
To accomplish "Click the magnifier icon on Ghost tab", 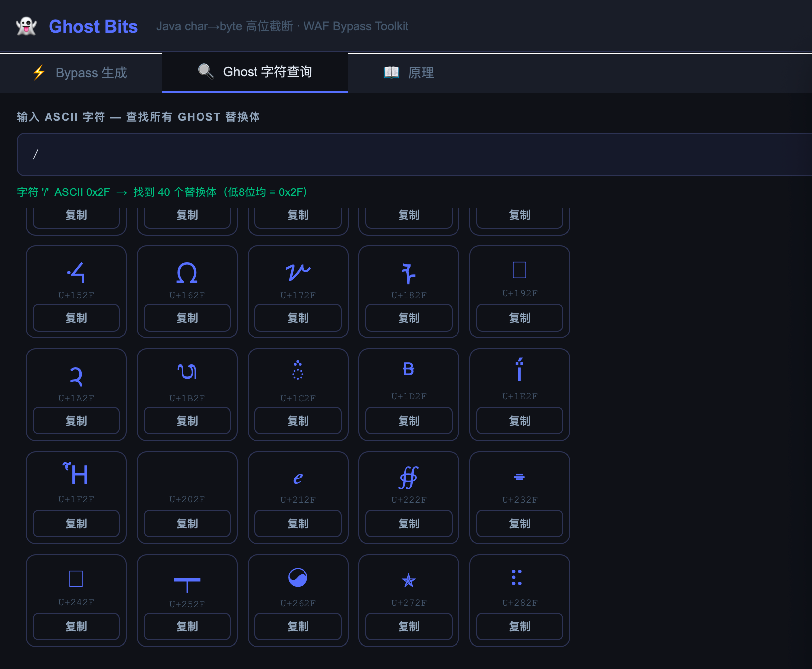I will click(205, 71).
